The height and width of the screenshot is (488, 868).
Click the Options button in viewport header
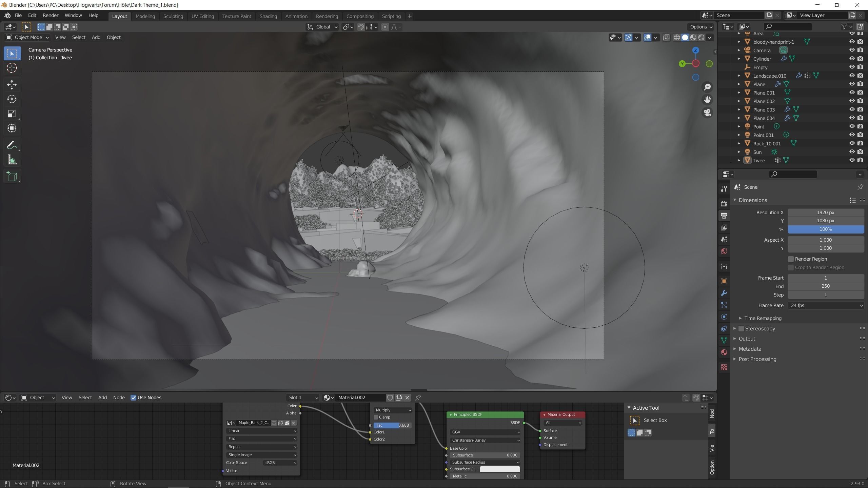tap(701, 27)
